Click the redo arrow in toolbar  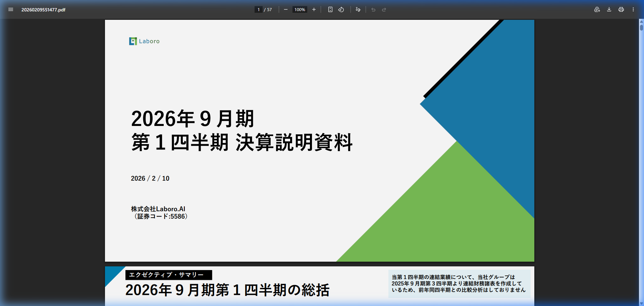coord(384,9)
